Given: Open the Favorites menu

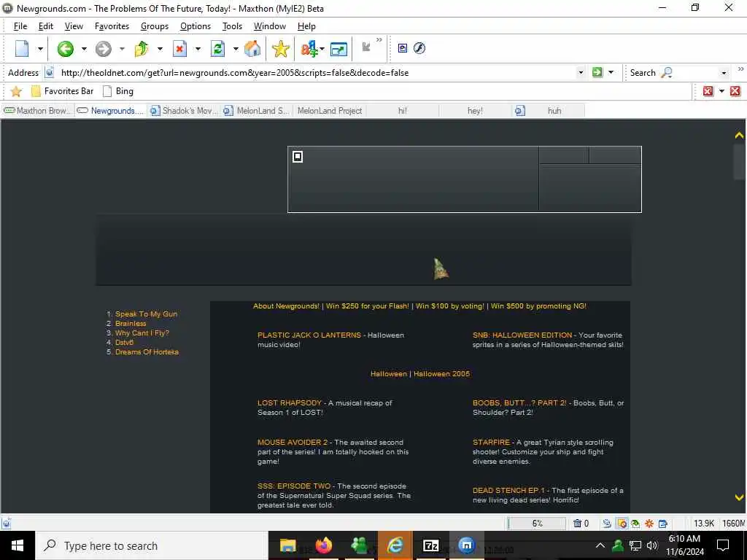Looking at the screenshot, I should click(x=112, y=26).
